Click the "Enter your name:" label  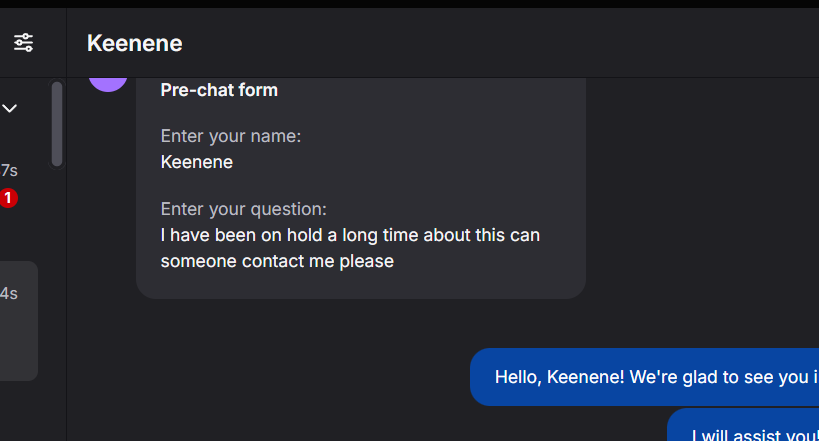231,136
